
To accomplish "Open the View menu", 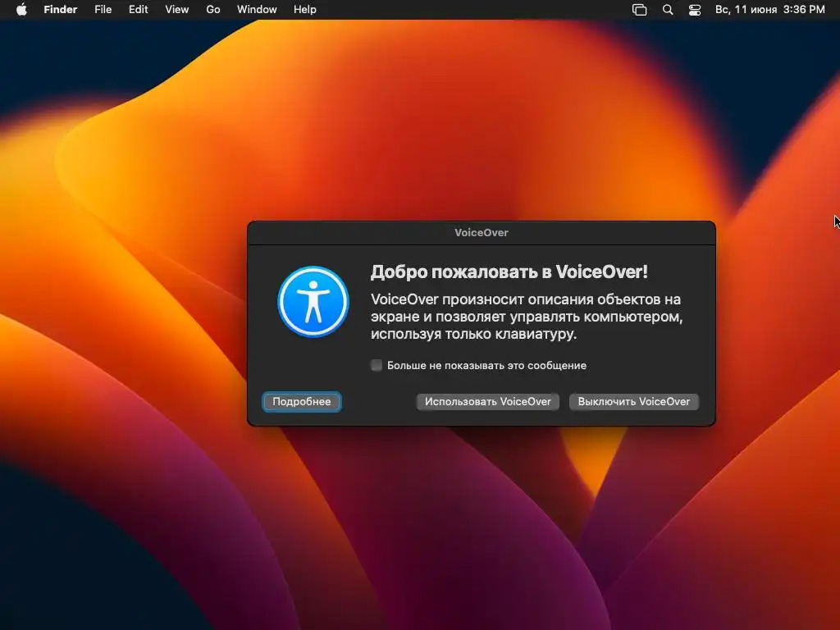I will (x=177, y=10).
